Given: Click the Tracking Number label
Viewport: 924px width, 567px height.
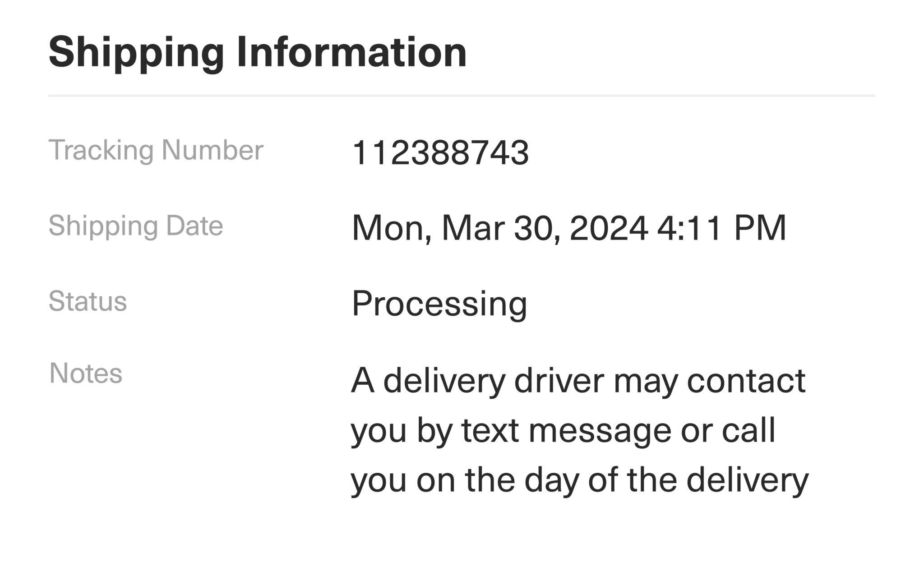Looking at the screenshot, I should [156, 150].
